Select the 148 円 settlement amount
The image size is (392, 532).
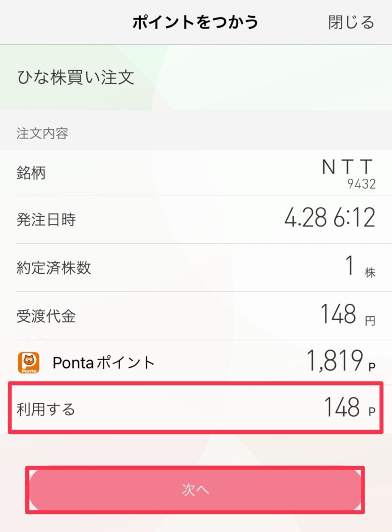(348, 315)
